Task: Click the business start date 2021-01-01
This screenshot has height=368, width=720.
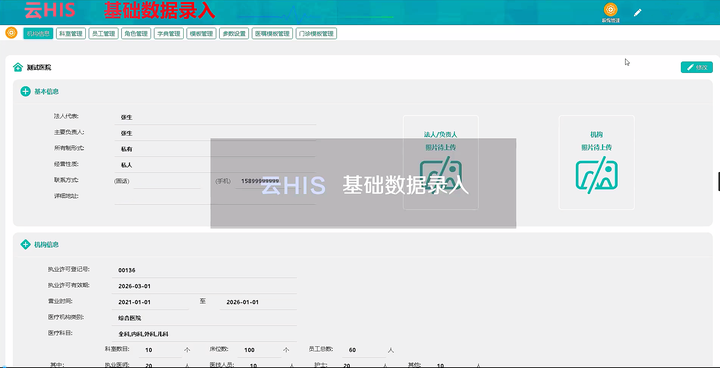Action: pos(151,302)
